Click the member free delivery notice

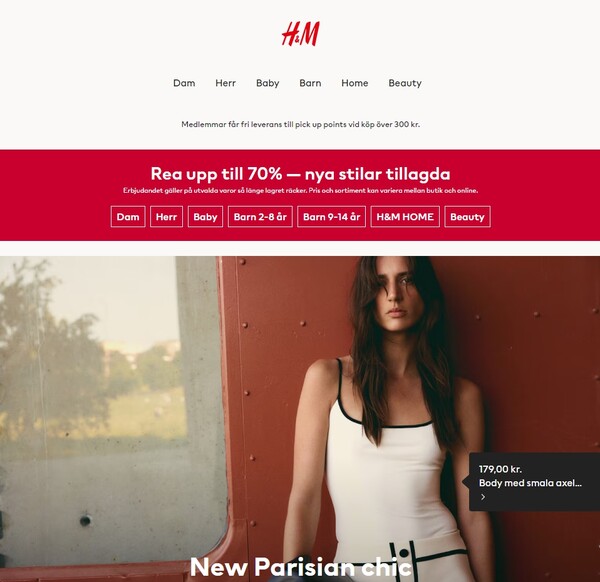pyautogui.click(x=300, y=124)
